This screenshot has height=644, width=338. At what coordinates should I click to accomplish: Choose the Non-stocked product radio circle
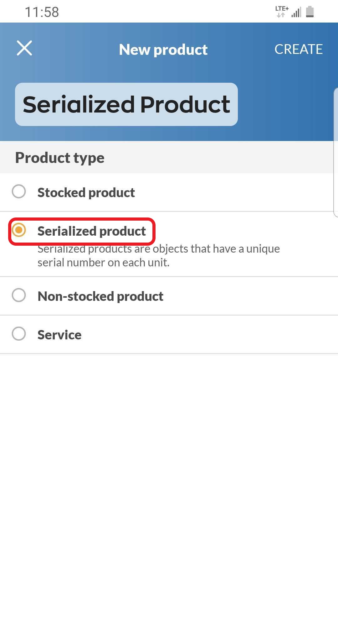(x=19, y=295)
